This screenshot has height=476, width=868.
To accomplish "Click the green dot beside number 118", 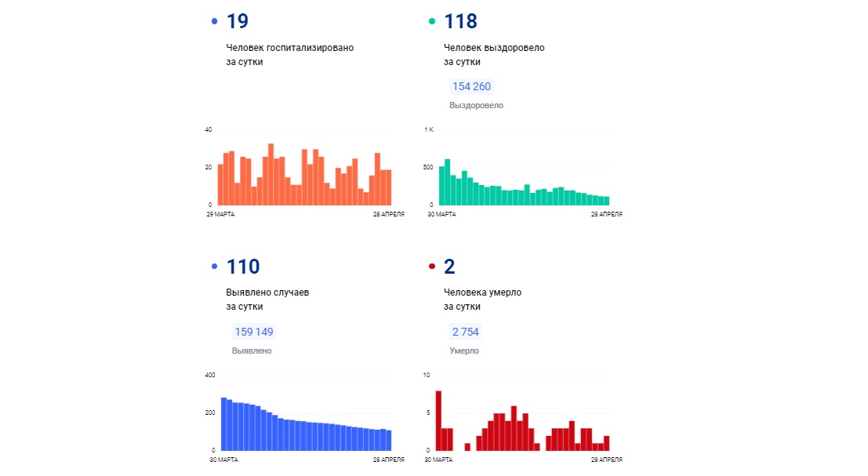I will pos(432,22).
